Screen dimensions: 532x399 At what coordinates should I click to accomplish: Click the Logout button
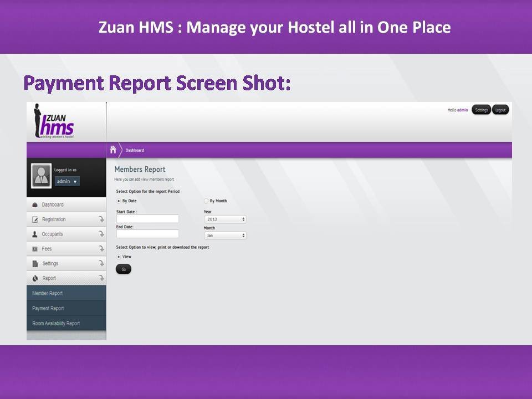pos(500,110)
